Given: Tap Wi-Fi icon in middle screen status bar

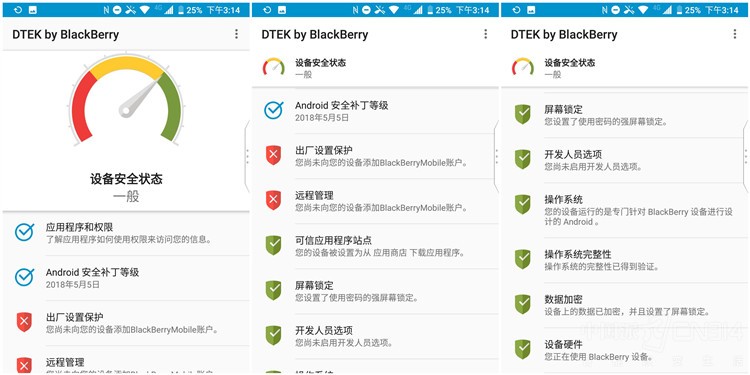Looking at the screenshot, I should click(x=394, y=10).
